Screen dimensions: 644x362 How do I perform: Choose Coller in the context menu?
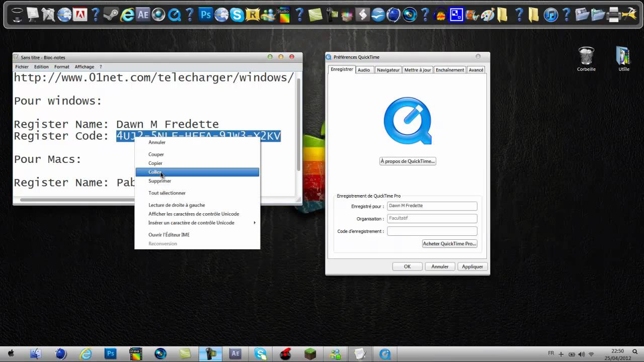pos(197,172)
